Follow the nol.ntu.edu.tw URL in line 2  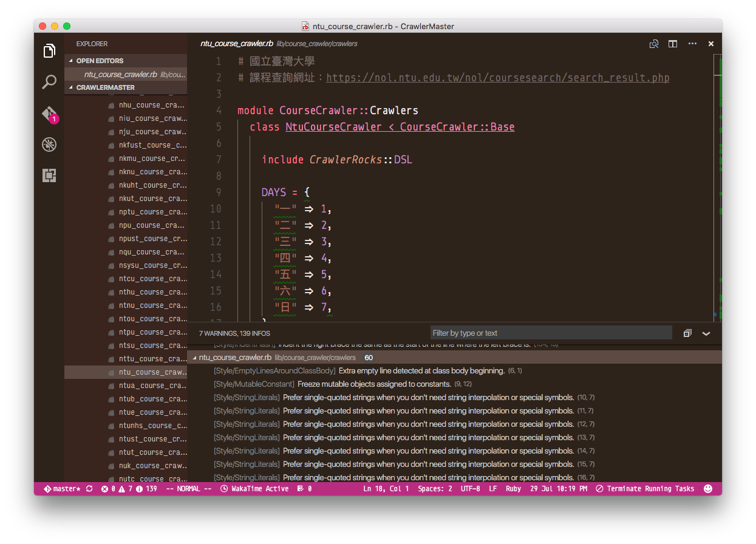(498, 78)
